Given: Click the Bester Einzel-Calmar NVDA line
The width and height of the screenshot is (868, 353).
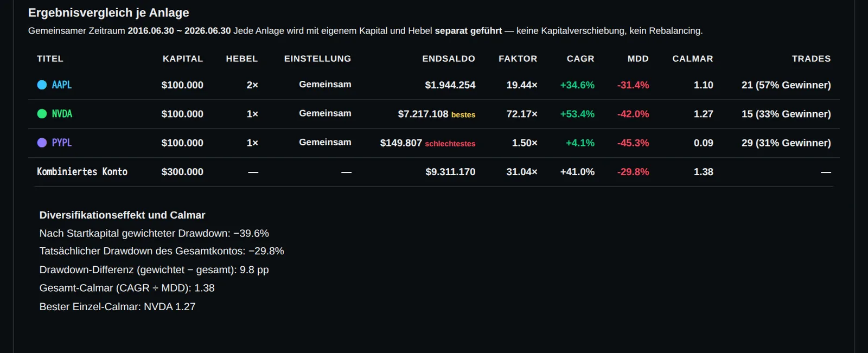Looking at the screenshot, I should click(117, 306).
